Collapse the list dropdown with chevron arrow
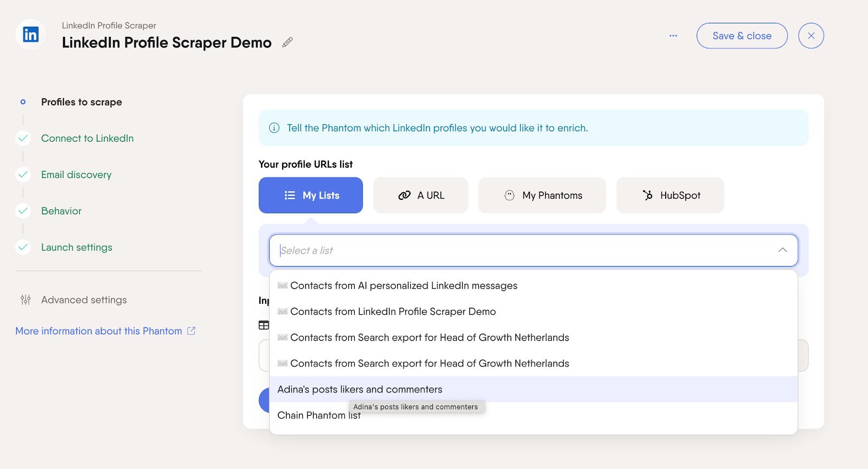Viewport: 868px width, 469px height. pyautogui.click(x=782, y=250)
